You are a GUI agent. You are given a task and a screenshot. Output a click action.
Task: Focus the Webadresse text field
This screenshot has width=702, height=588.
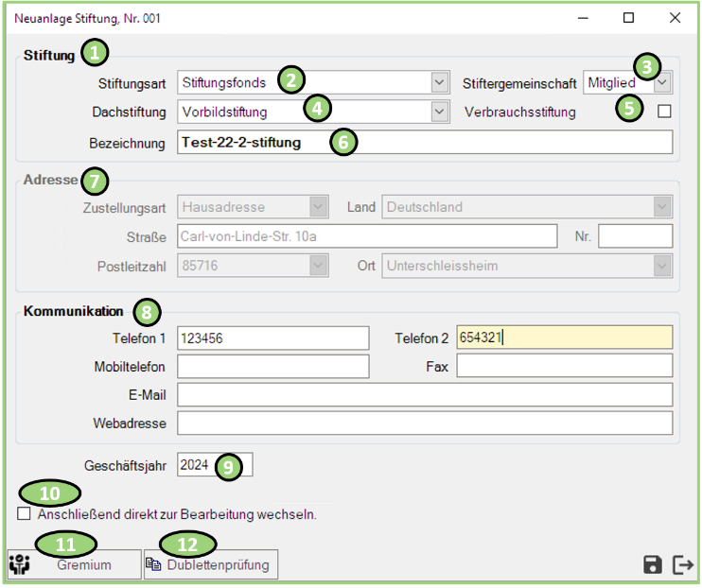coord(424,423)
